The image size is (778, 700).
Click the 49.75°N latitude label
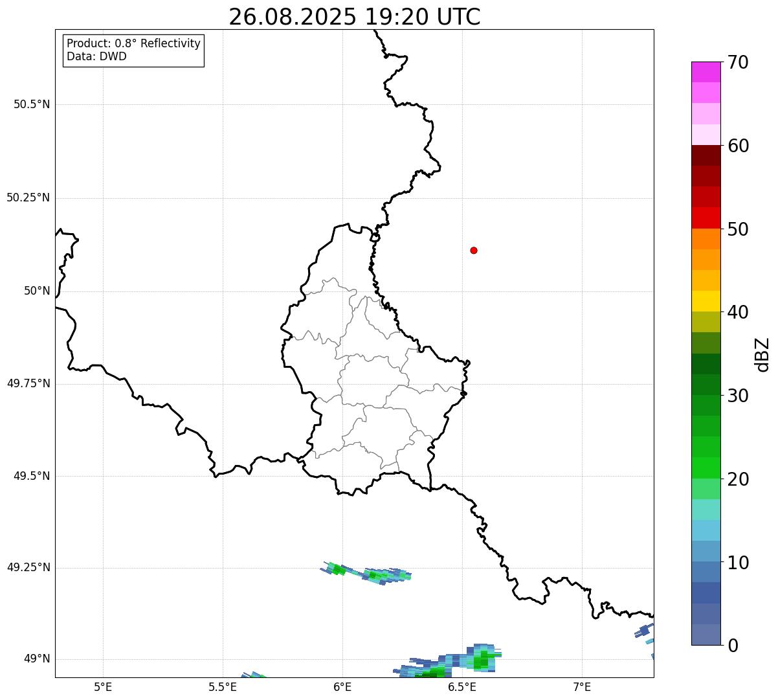click(x=28, y=383)
